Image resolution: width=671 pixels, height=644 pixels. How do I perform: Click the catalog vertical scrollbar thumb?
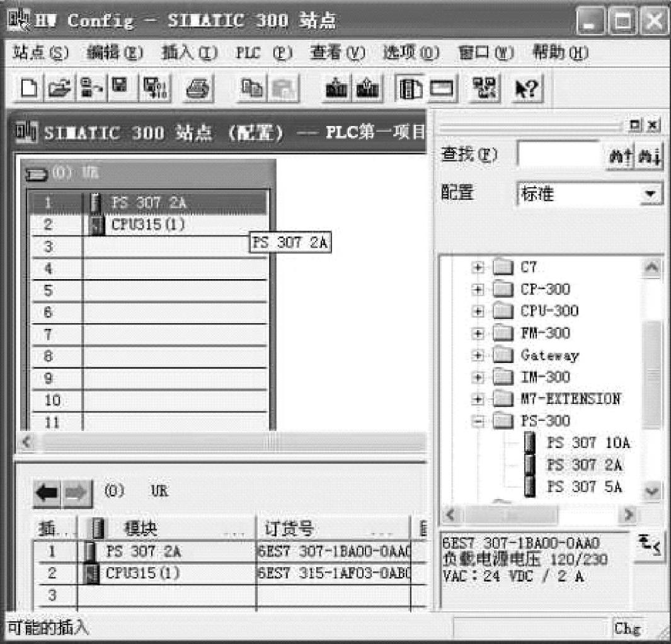tap(651, 374)
